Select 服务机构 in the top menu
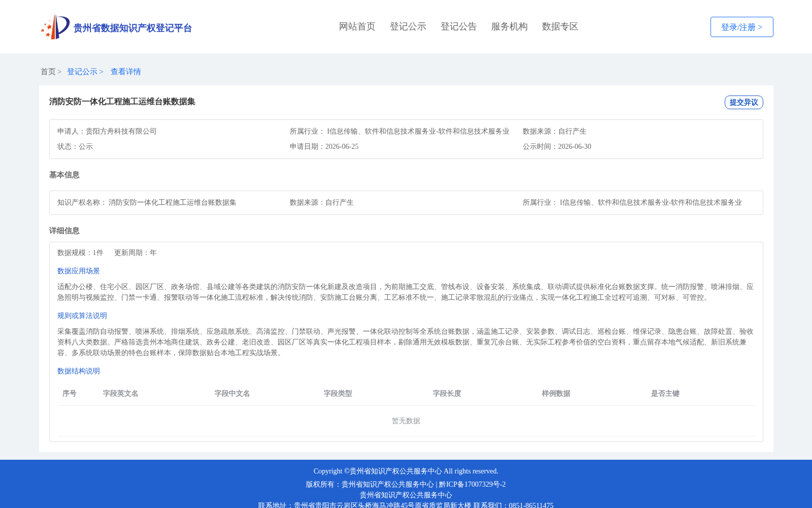812x508 pixels. (x=510, y=26)
